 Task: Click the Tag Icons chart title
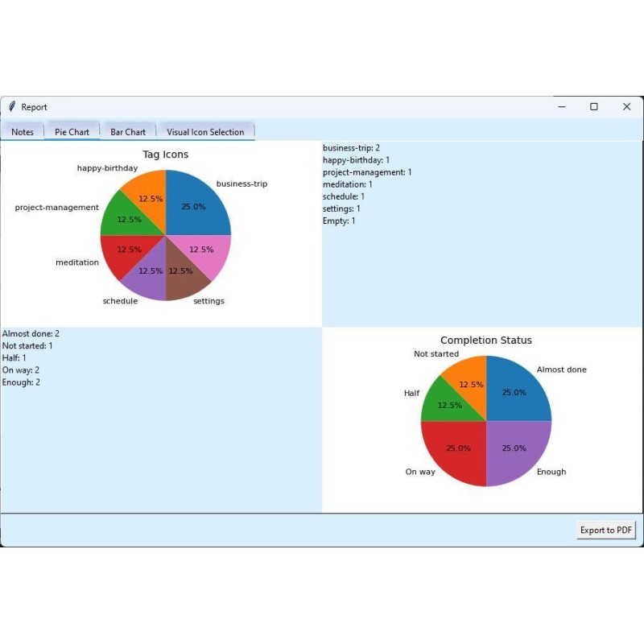coord(165,155)
